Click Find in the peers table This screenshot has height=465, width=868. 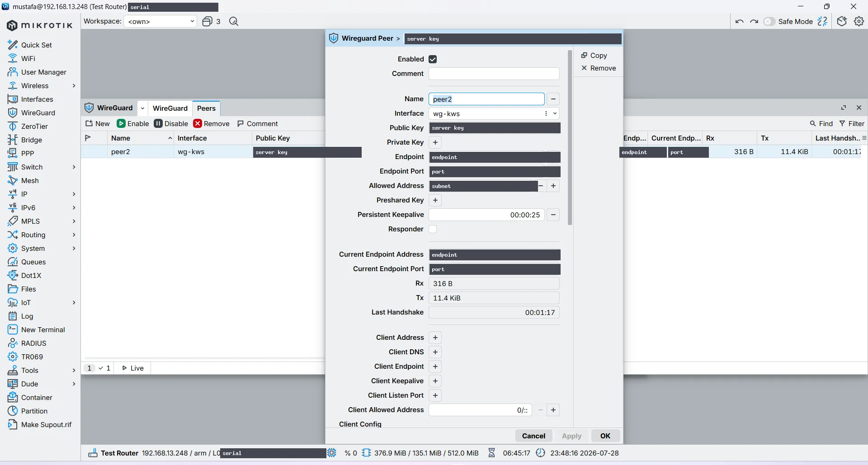tap(821, 123)
